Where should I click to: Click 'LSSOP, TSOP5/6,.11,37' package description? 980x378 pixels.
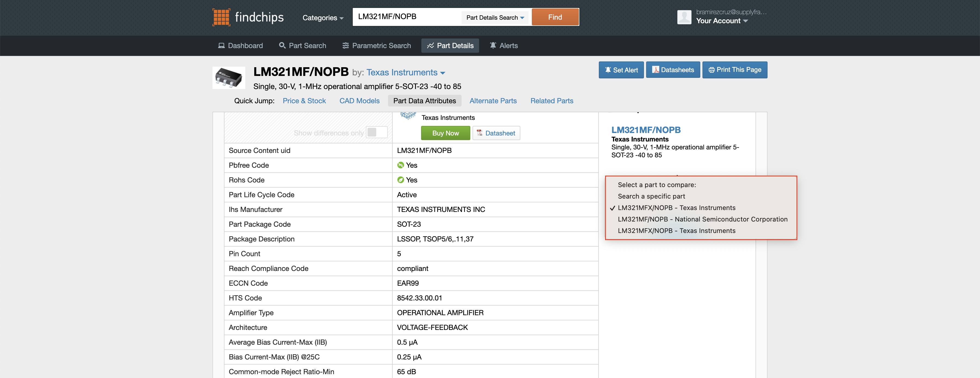pos(435,239)
